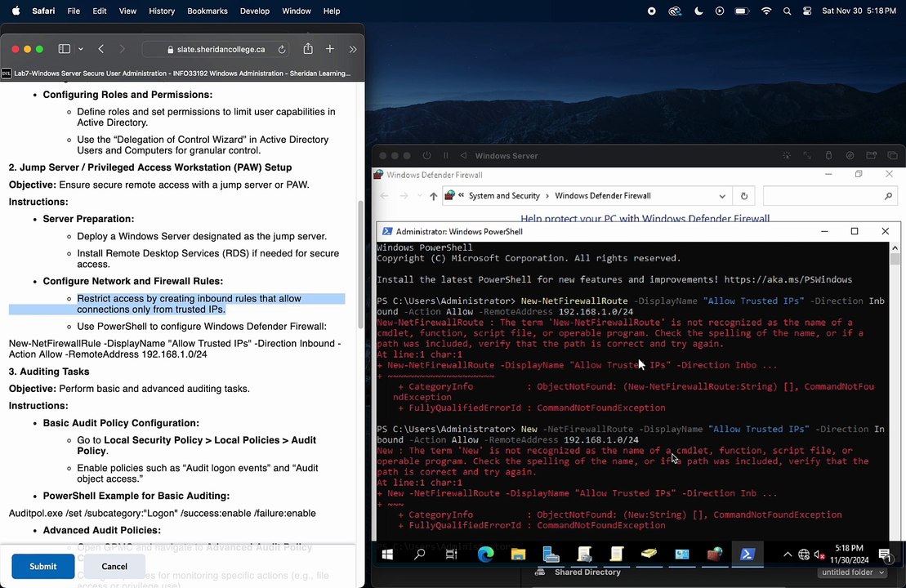Viewport: 906px width, 588px height.
Task: Open the Windows Start menu
Action: 387,555
